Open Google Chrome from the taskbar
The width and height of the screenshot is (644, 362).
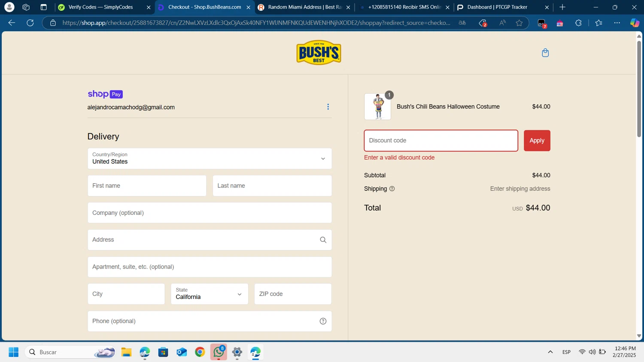(200, 352)
